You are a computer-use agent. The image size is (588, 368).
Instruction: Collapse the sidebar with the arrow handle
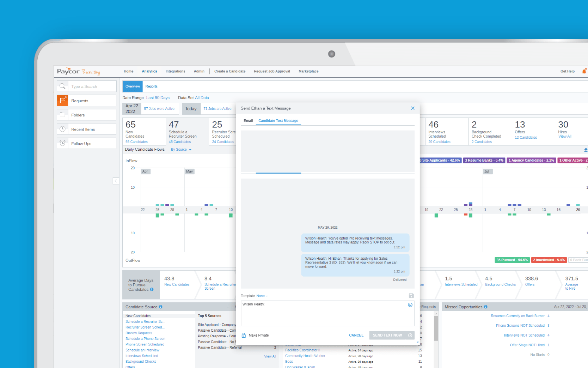(x=116, y=181)
